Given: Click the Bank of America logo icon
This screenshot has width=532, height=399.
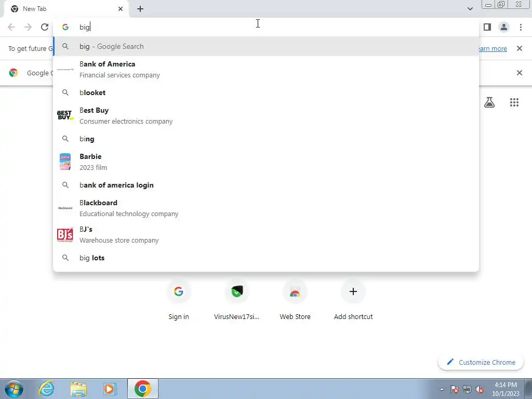Looking at the screenshot, I should pos(65,69).
